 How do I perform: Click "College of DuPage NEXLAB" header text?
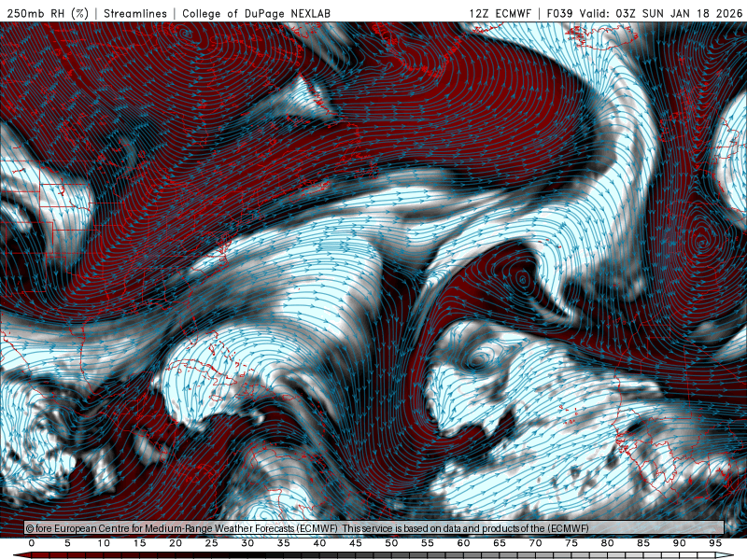(x=256, y=13)
